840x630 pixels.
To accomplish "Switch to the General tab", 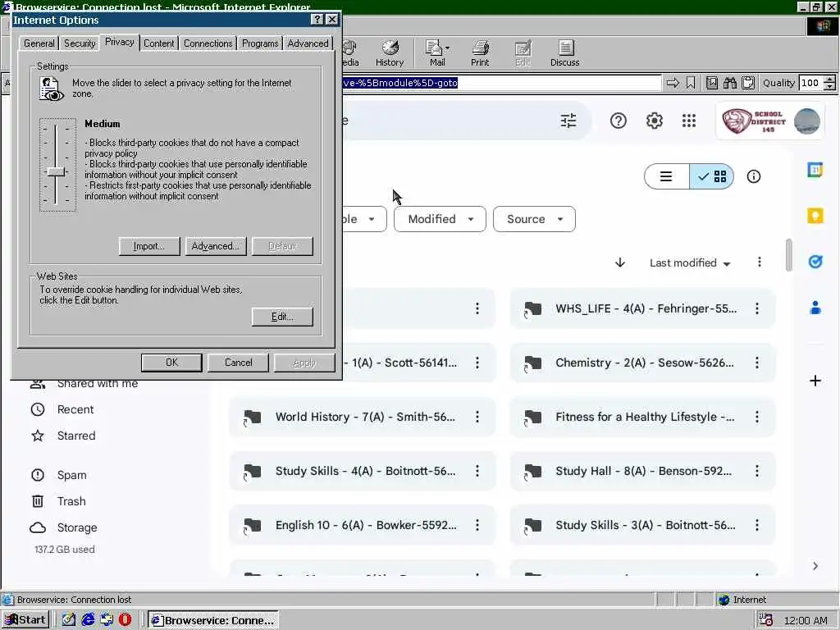I will tap(39, 43).
